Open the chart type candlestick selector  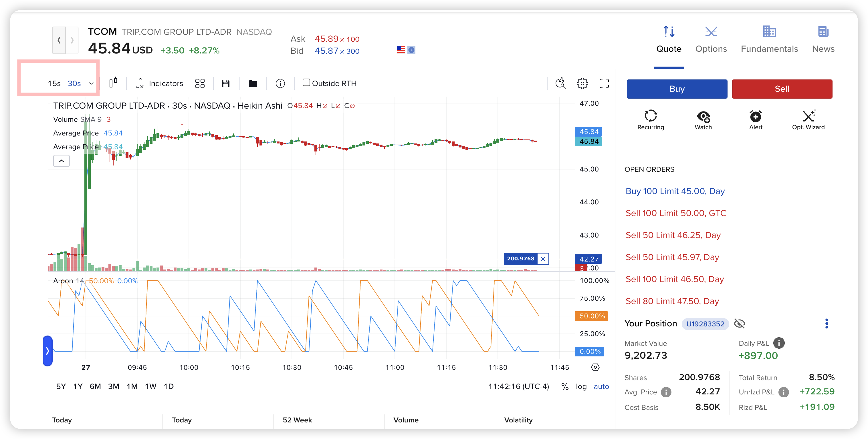click(x=113, y=83)
